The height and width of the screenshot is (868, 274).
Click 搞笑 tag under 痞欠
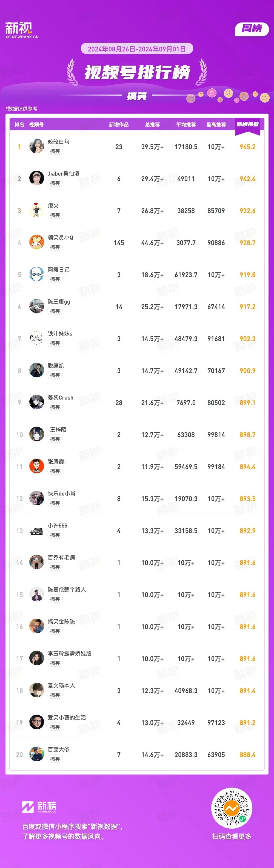(x=55, y=215)
